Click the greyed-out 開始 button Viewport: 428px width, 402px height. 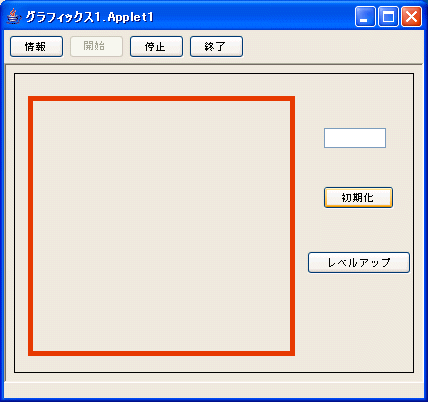tap(96, 47)
